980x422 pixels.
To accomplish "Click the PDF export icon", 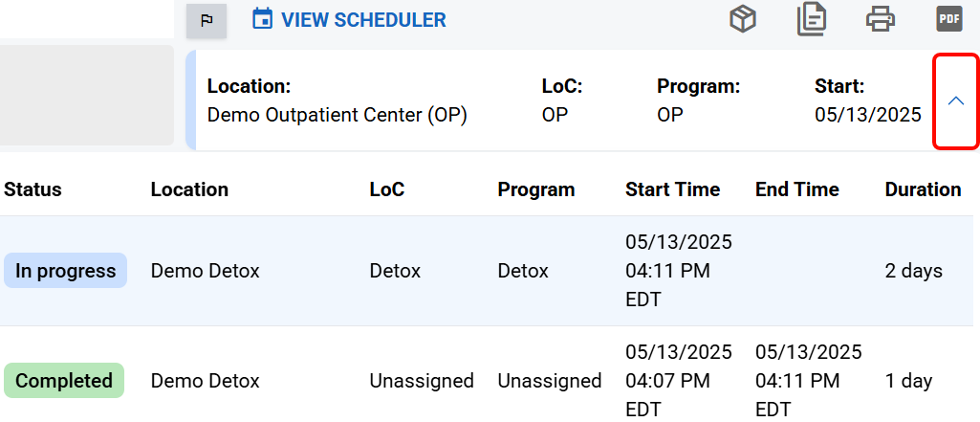I will pos(948,19).
